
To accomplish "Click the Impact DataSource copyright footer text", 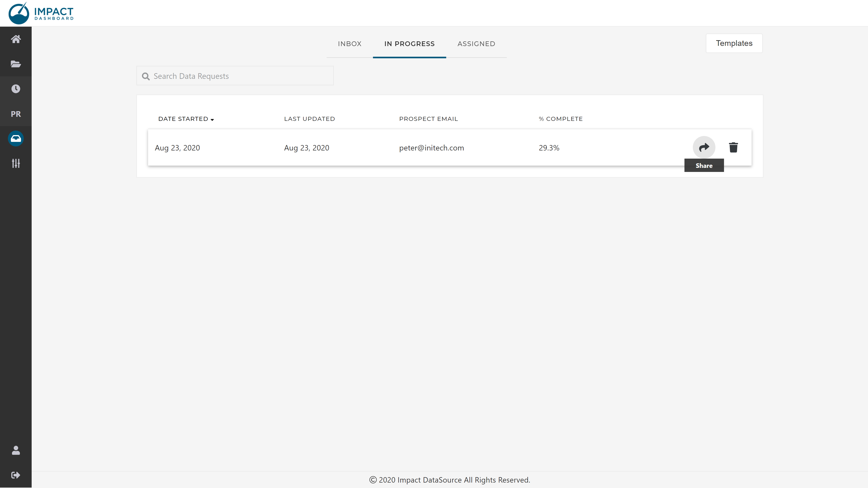I will 450,480.
